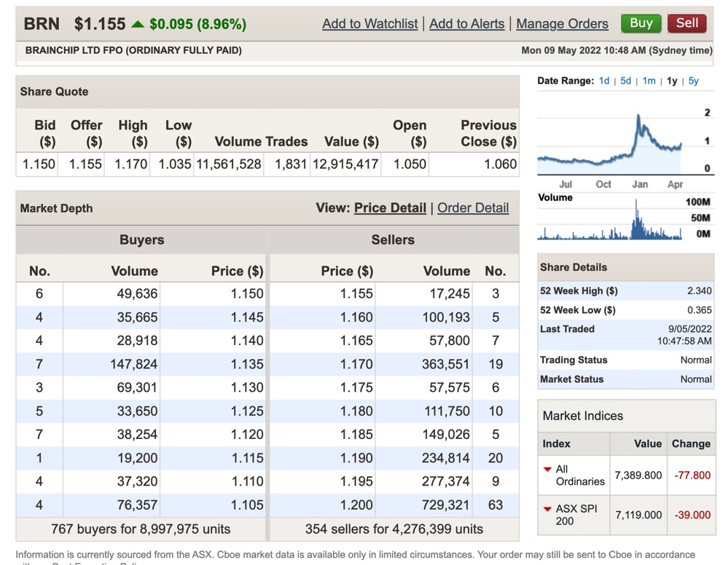The image size is (728, 565).
Task: Click the 52 Week High value 2.340
Action: point(699,291)
